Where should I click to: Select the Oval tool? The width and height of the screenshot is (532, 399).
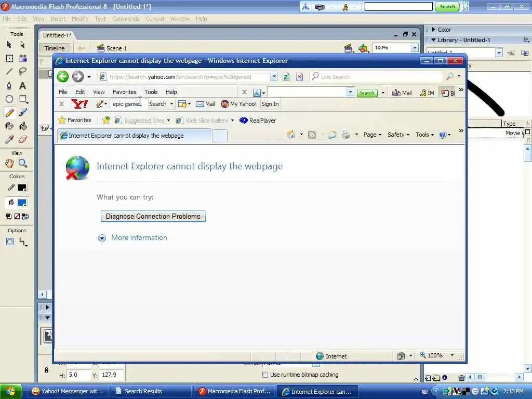point(9,99)
